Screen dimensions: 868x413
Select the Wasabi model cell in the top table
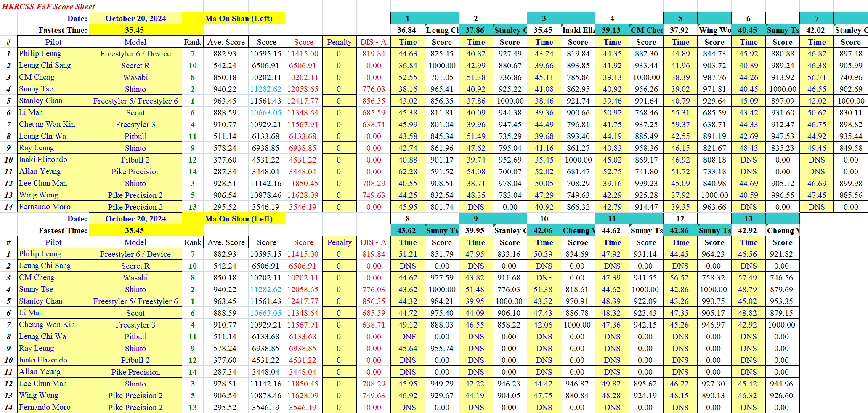[x=135, y=77]
